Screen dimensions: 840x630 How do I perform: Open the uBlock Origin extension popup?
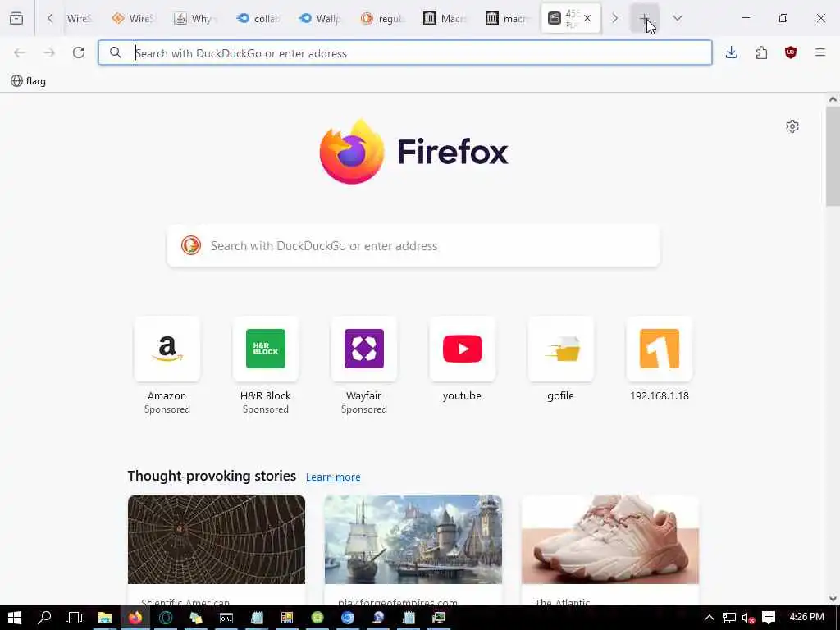[x=791, y=52]
